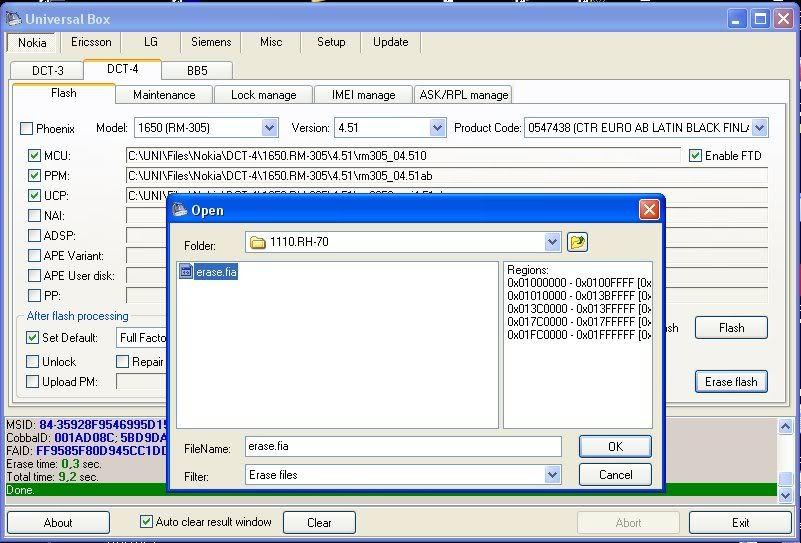Select the BB5 tab
This screenshot has width=801, height=543.
click(197, 70)
